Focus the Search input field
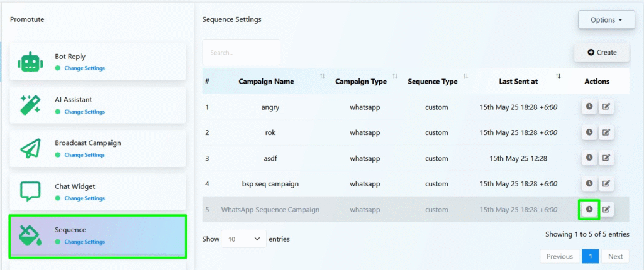644x270 pixels. tap(241, 52)
